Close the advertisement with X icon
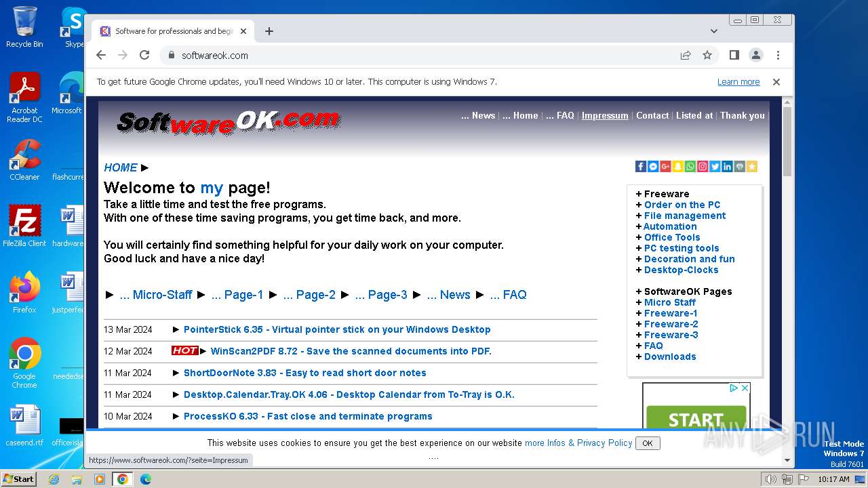The height and width of the screenshot is (488, 868). tap(744, 388)
